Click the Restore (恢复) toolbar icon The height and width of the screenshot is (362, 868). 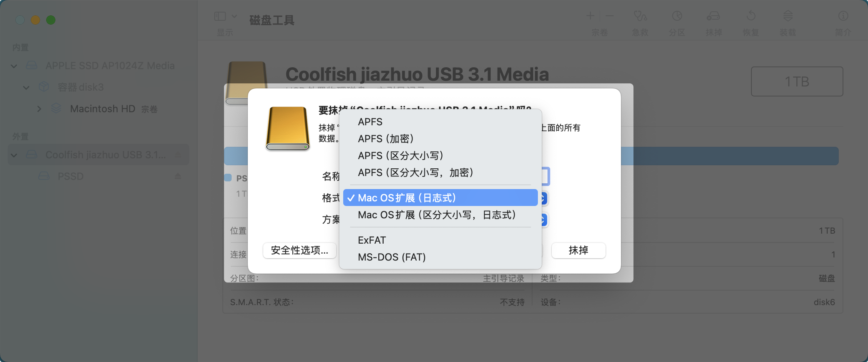point(751,16)
